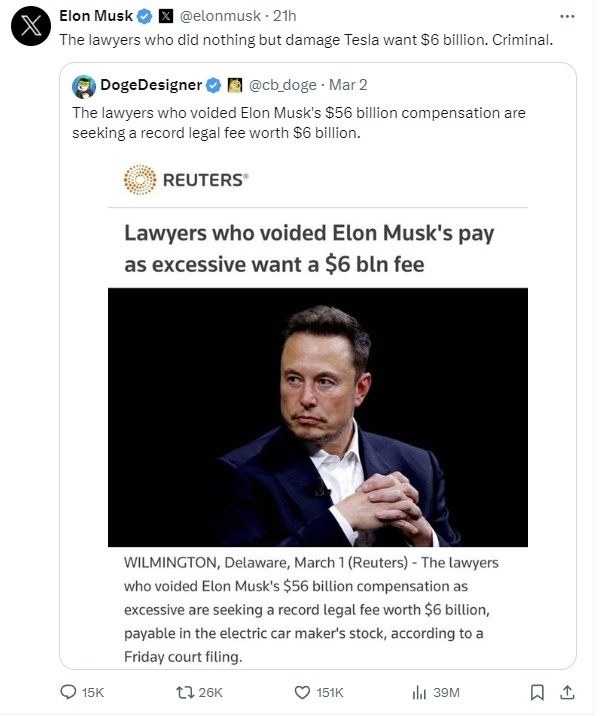Open the share post icon
This screenshot has width=609, height=716.
click(567, 691)
